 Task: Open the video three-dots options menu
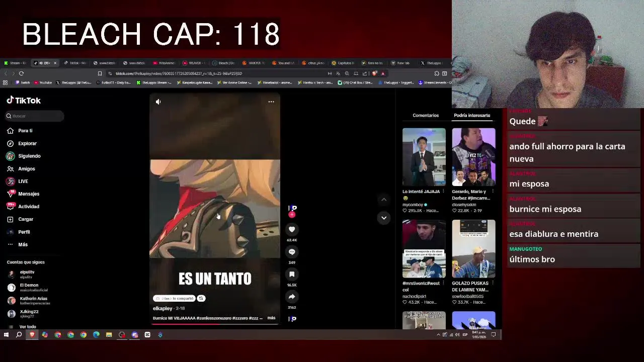[271, 102]
